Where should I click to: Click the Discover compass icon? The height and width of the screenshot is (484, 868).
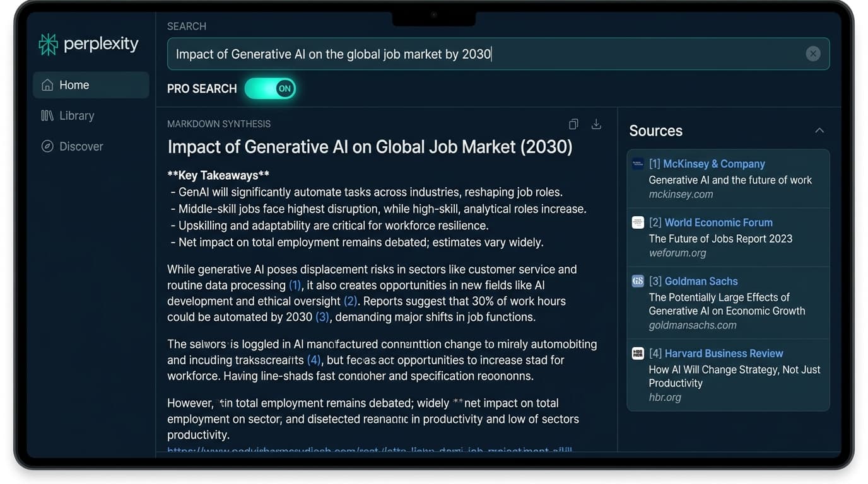tap(47, 146)
